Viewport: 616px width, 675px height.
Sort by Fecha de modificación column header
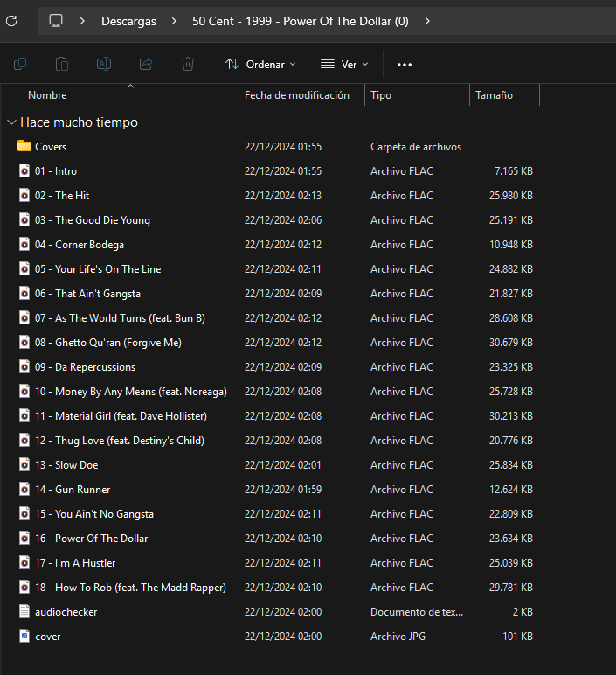297,95
